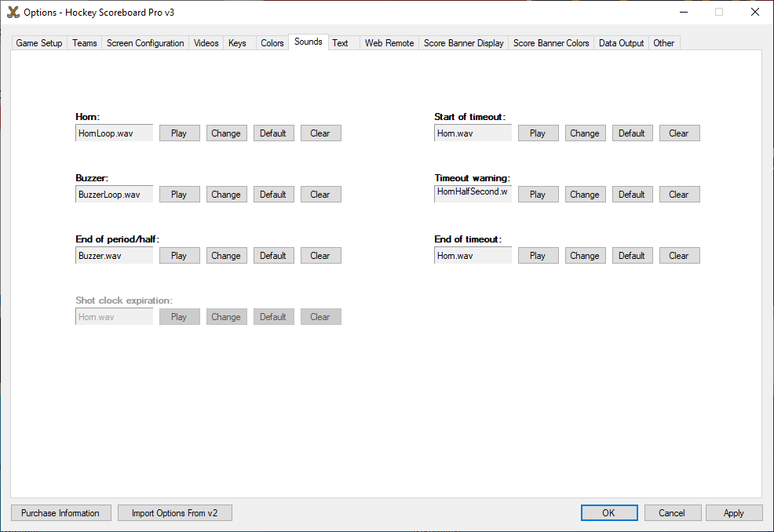
Task: Click the Timeout warning file name field
Action: pos(473,193)
